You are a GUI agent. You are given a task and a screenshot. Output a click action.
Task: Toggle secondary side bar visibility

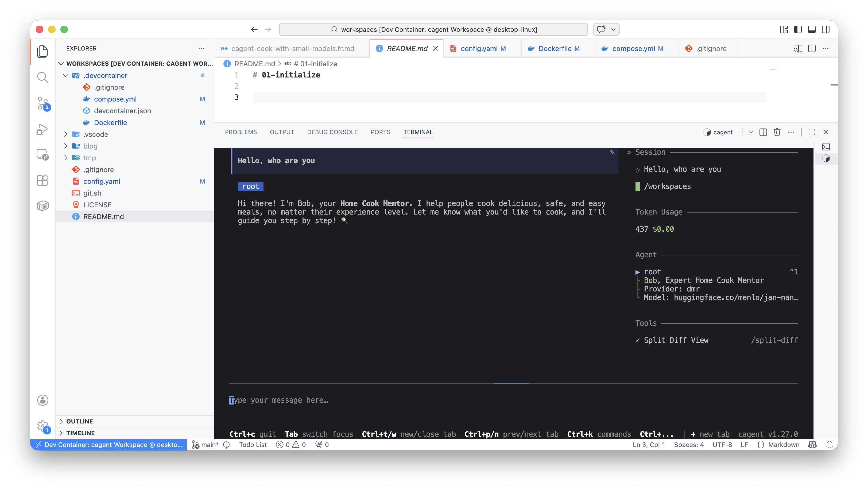tap(826, 29)
